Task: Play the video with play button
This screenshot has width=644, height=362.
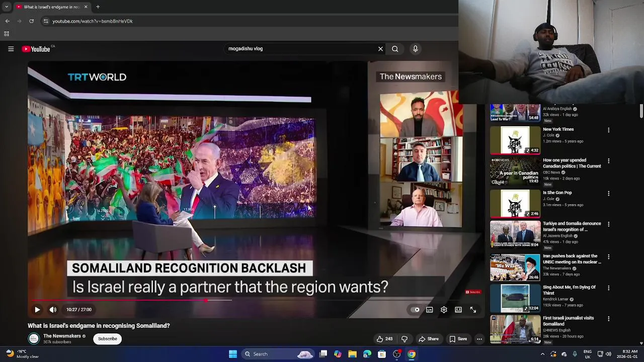Action: pyautogui.click(x=37, y=310)
